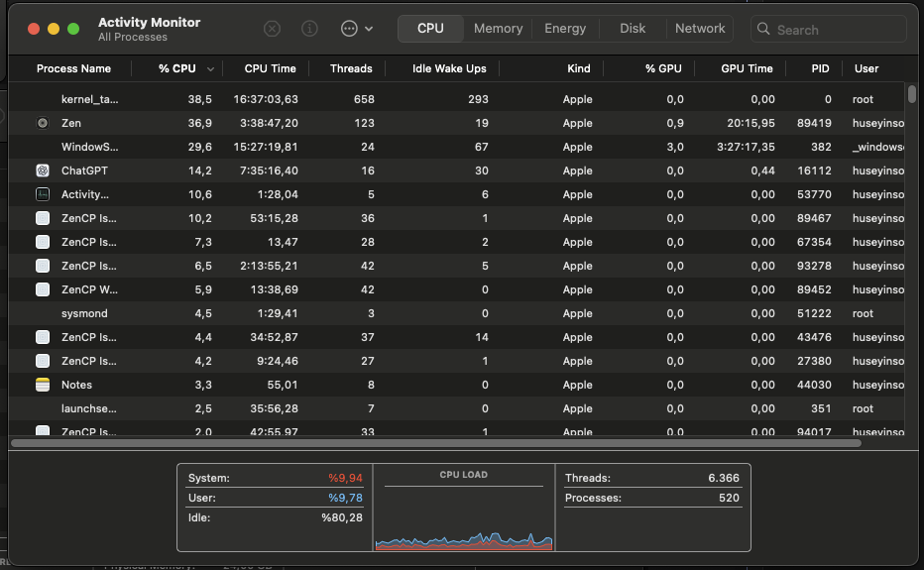Select the launchse... process name
Image resolution: width=924 pixels, height=570 pixels.
point(89,408)
